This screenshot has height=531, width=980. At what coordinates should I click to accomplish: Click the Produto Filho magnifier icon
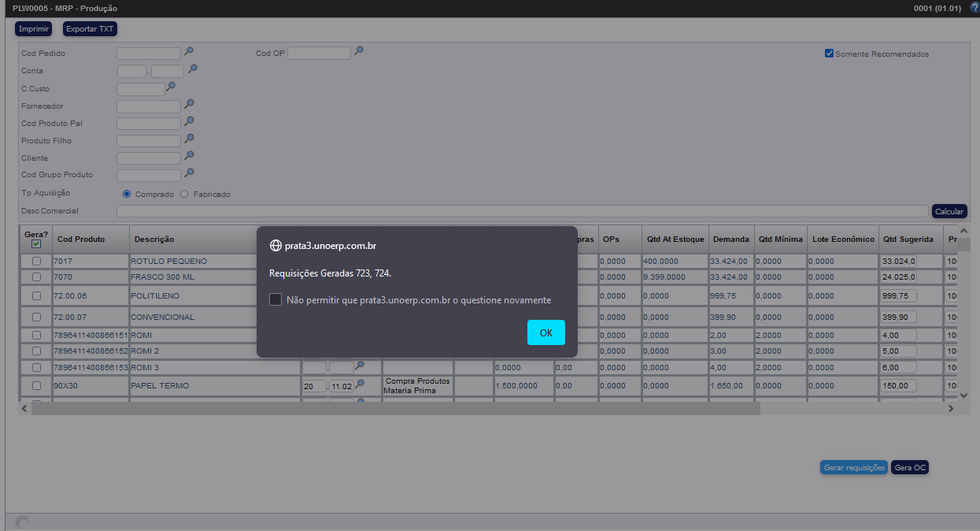[x=189, y=139]
